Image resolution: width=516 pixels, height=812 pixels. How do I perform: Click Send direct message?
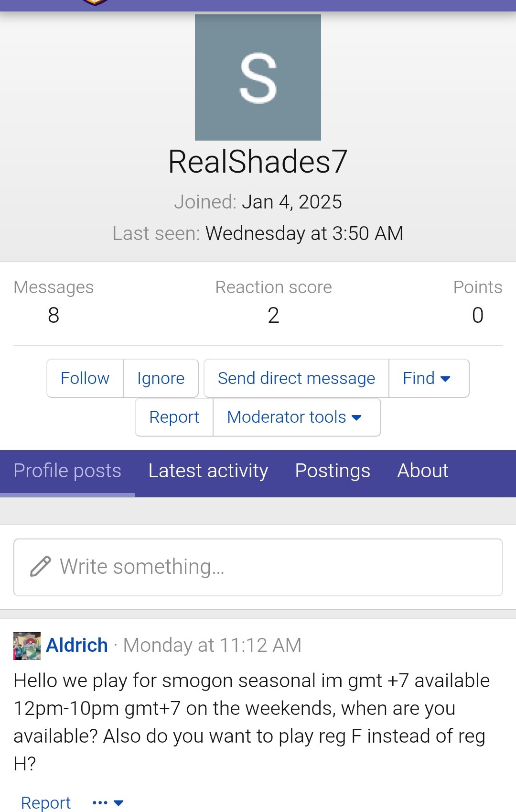[296, 378]
